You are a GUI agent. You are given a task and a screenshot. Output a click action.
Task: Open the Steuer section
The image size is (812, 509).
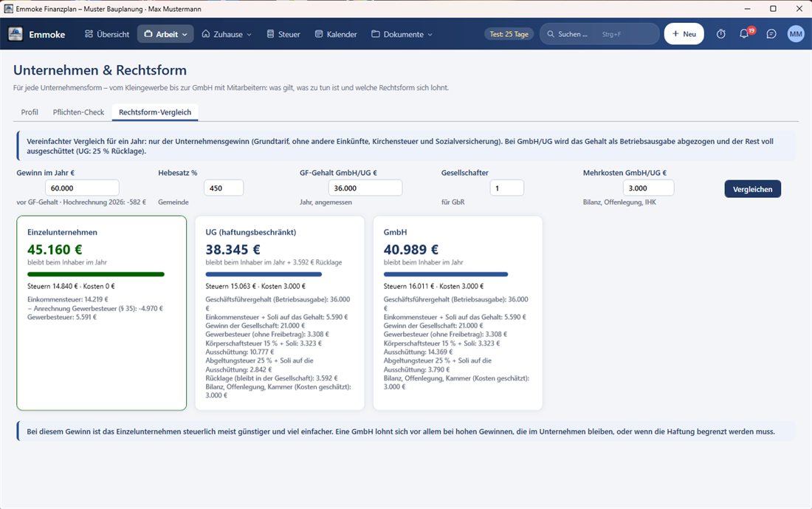[283, 34]
